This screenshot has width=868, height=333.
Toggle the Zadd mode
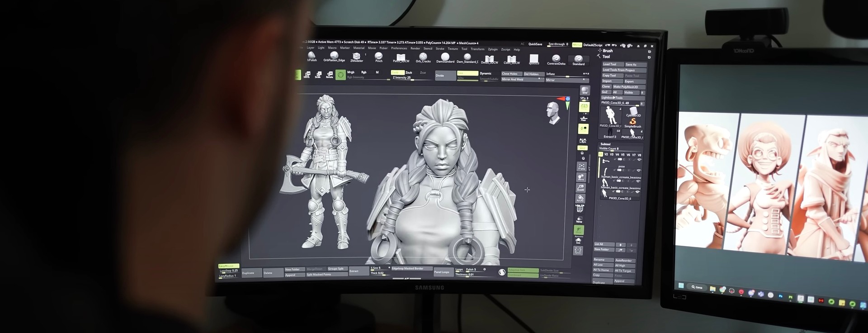click(x=397, y=72)
